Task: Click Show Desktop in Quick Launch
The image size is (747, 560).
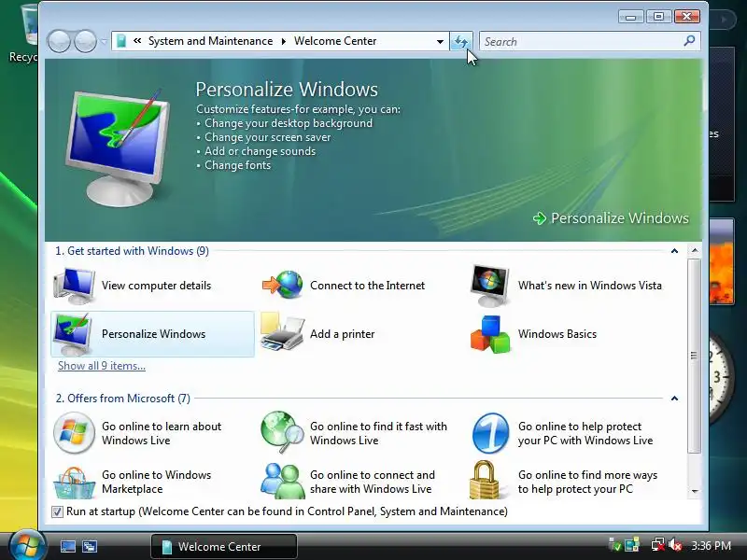Action: [x=67, y=546]
